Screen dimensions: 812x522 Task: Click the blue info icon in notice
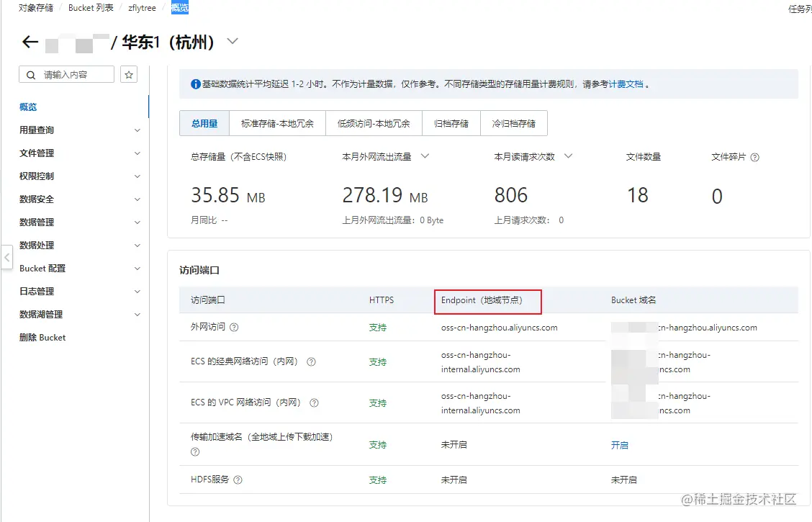[196, 84]
